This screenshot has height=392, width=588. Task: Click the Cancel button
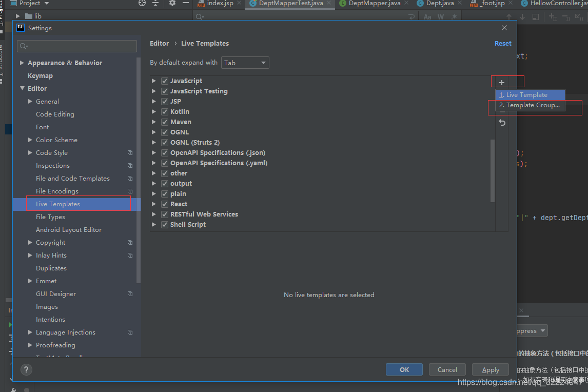447,369
